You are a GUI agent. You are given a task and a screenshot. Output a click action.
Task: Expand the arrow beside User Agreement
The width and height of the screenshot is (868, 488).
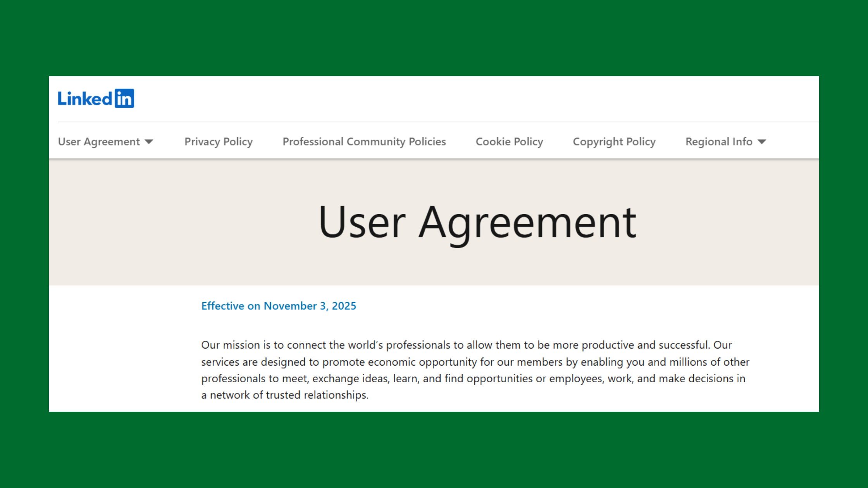pyautogui.click(x=149, y=142)
